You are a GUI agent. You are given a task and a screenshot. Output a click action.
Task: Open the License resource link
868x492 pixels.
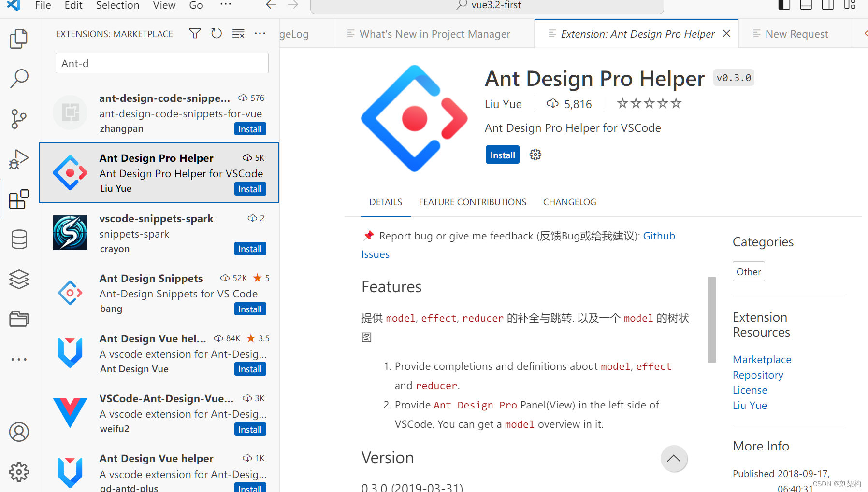pyautogui.click(x=750, y=390)
